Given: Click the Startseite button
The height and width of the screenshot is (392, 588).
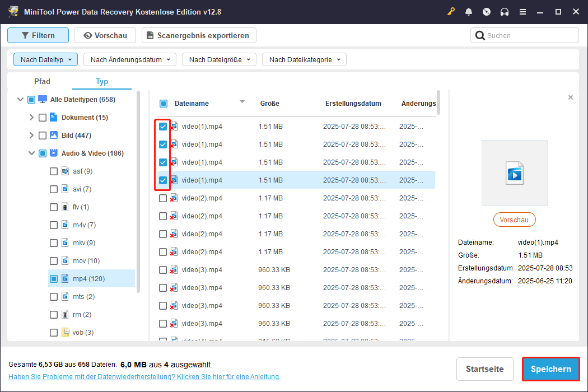Looking at the screenshot, I should tap(484, 368).
